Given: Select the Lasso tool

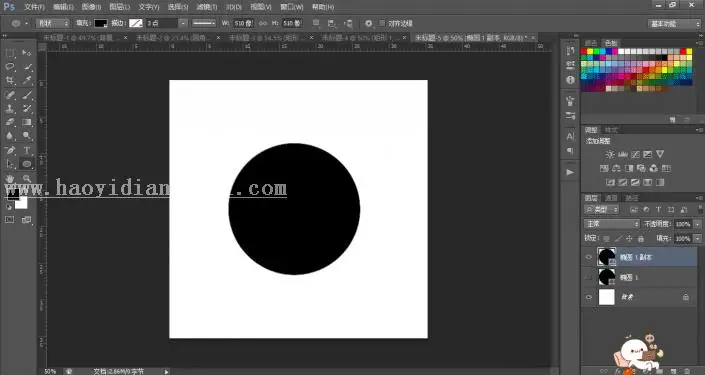Looking at the screenshot, I should click(x=10, y=67).
